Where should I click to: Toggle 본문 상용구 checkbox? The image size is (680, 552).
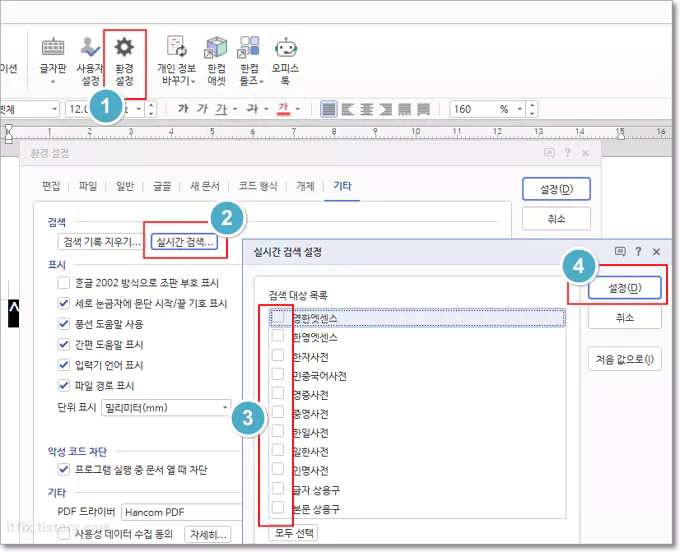pos(278,507)
